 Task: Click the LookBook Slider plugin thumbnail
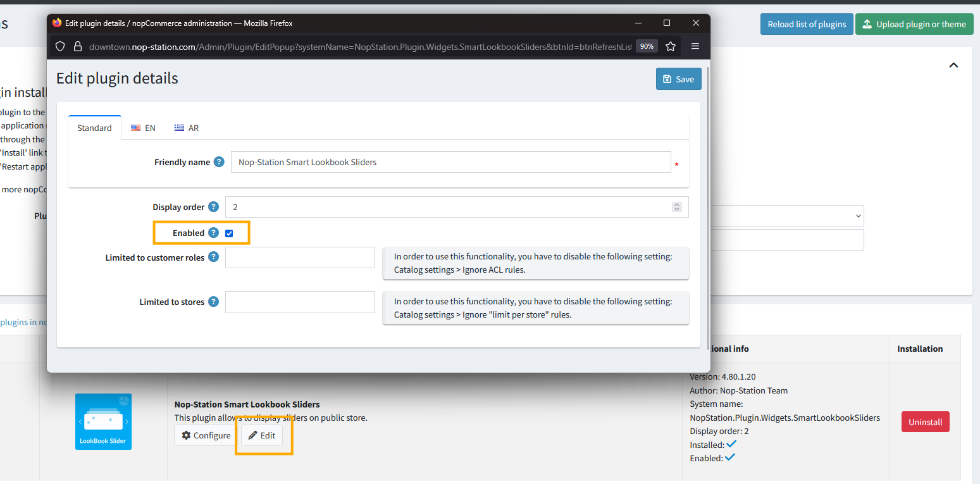pos(103,421)
